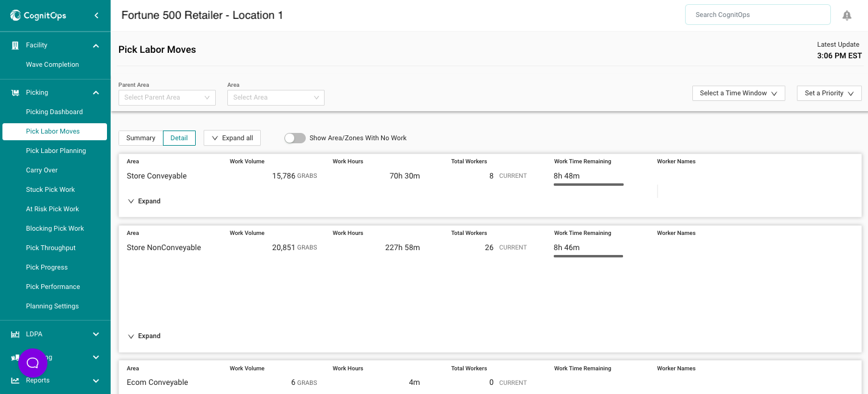The width and height of the screenshot is (868, 394).
Task: Click Store NonConveyable work time progress bar
Action: [588, 256]
